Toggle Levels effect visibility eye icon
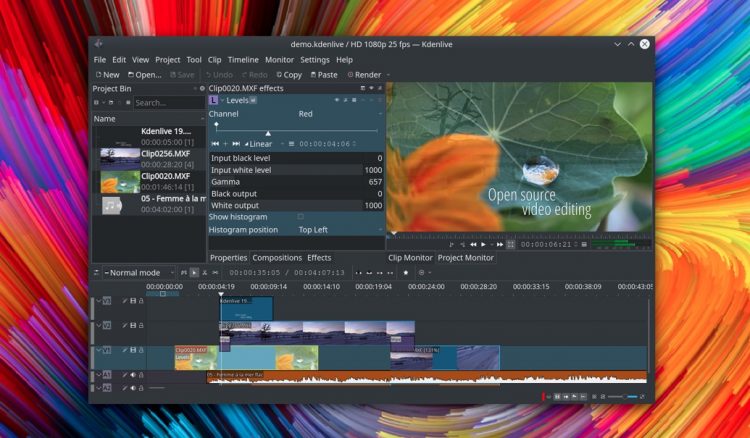This screenshot has height=438, width=750. 337,100
